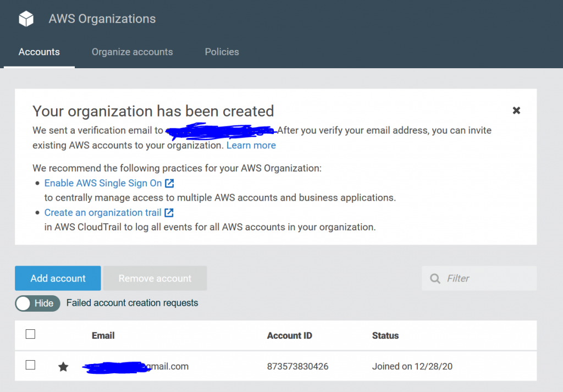The height and width of the screenshot is (392, 563).
Task: Click the gmail.com email in the account row
Action: [x=136, y=367]
